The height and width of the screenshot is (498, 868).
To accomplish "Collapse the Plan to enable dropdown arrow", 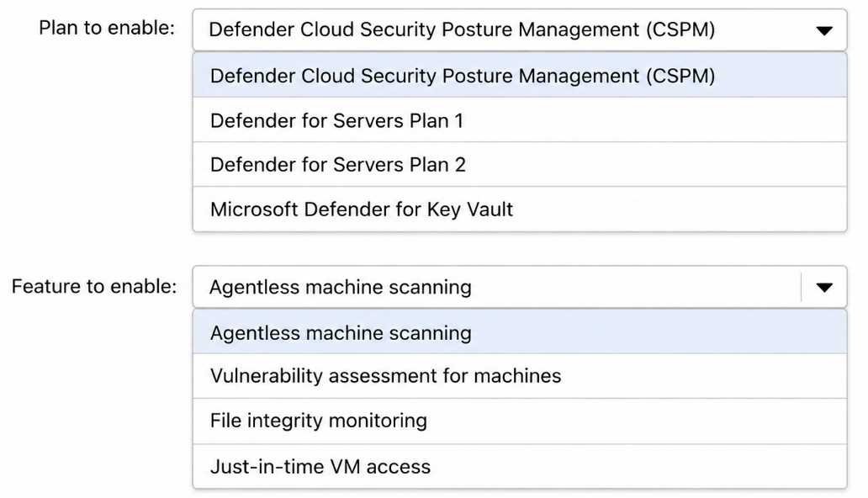I will [824, 30].
